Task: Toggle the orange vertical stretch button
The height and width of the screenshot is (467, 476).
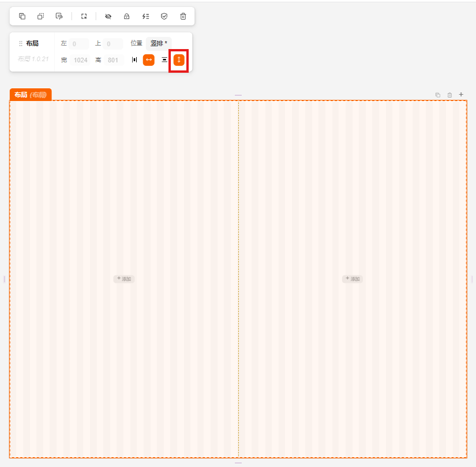Action: [x=179, y=60]
